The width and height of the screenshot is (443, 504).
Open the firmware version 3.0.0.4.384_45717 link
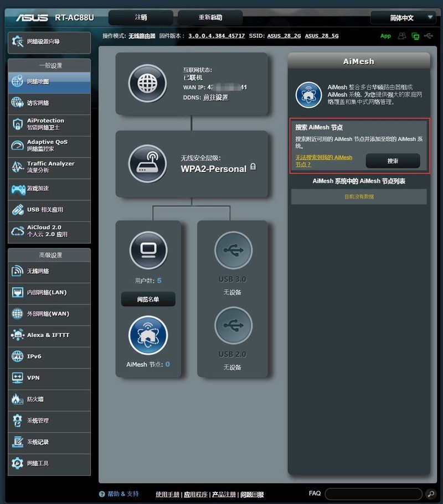[216, 36]
